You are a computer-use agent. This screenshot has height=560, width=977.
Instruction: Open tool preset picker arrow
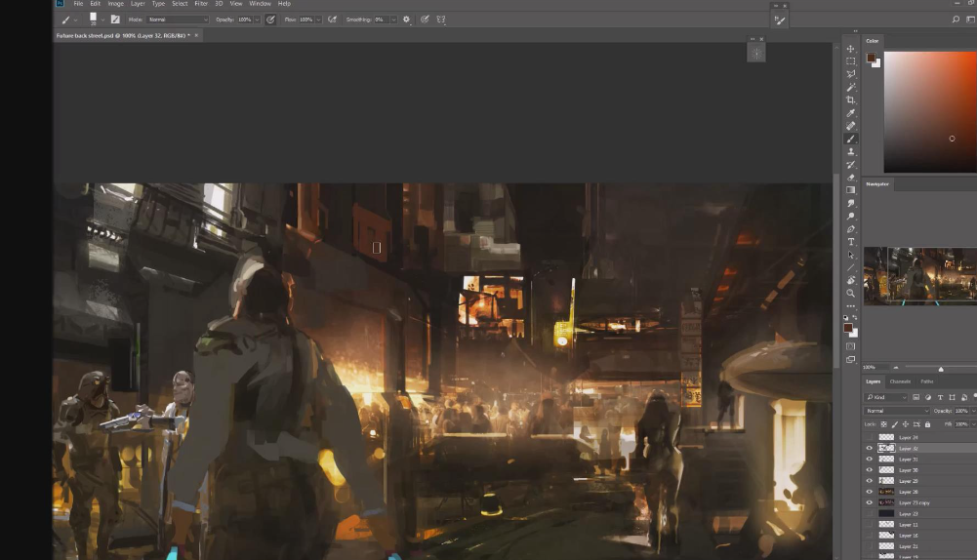pos(76,20)
